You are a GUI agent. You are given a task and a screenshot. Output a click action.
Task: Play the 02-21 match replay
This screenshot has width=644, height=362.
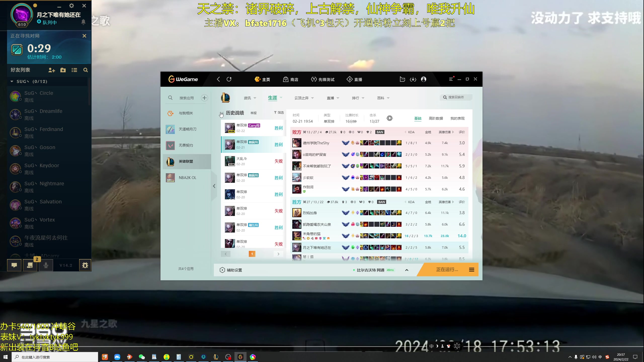tap(389, 118)
